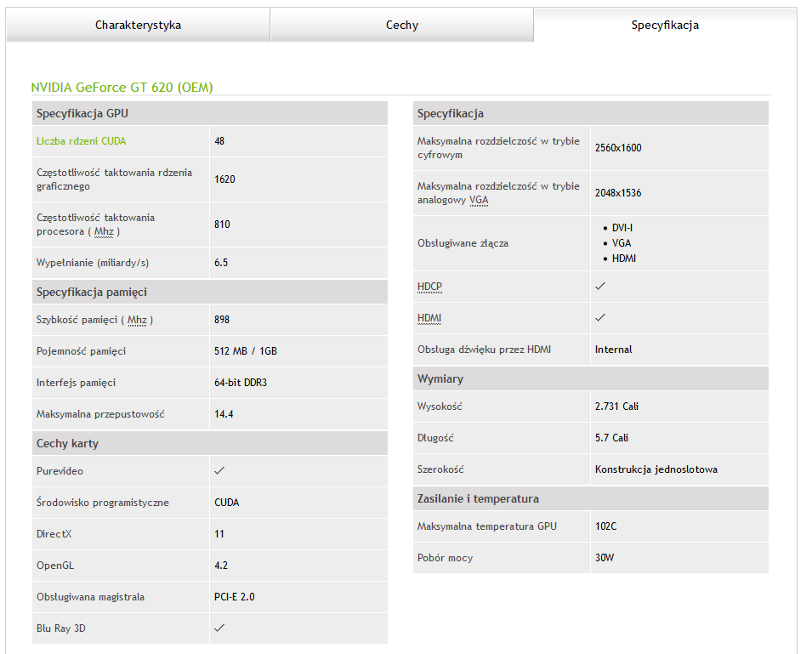This screenshot has width=812, height=654.
Task: Select the temperature value 102C
Action: (x=606, y=526)
